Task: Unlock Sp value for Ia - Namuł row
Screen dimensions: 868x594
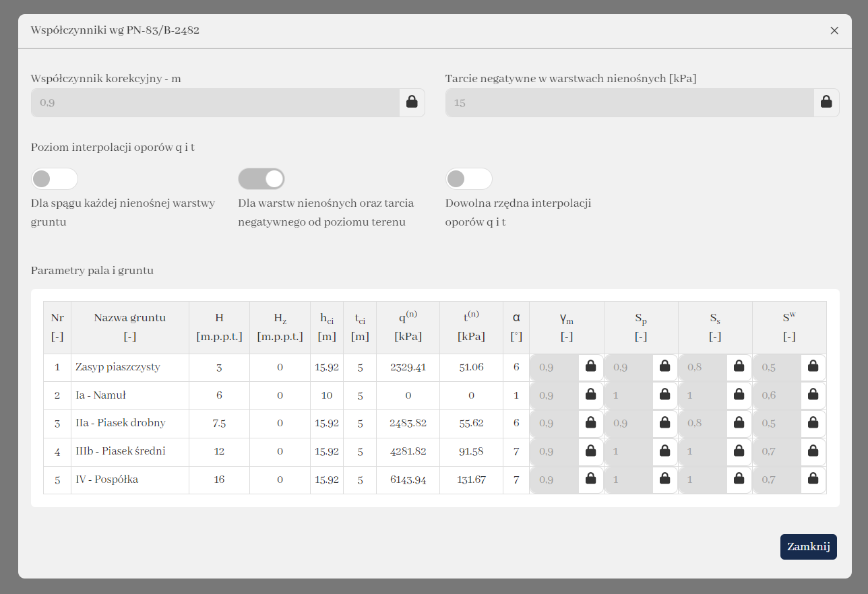Action: (x=665, y=395)
